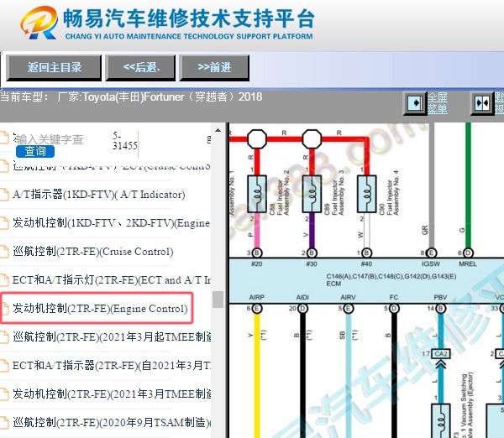This screenshot has width=504, height=438.
Task: Click the C90 fuel injector coil symbol
Action: 366,194
